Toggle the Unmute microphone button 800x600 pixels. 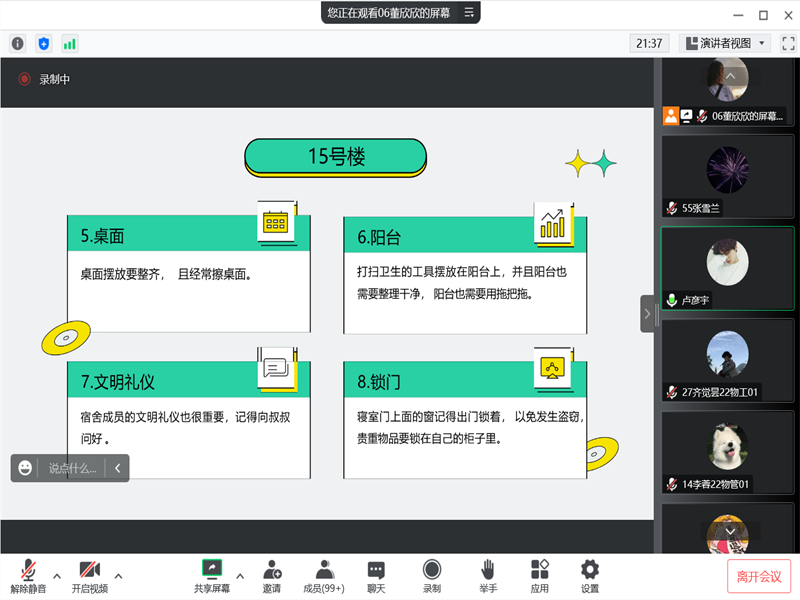[x=28, y=576]
